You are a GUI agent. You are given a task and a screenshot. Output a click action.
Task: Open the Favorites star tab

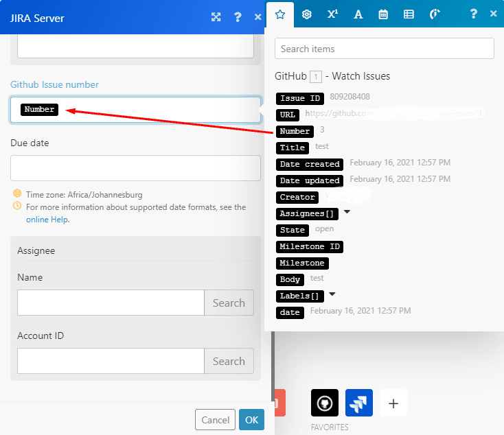coord(279,14)
